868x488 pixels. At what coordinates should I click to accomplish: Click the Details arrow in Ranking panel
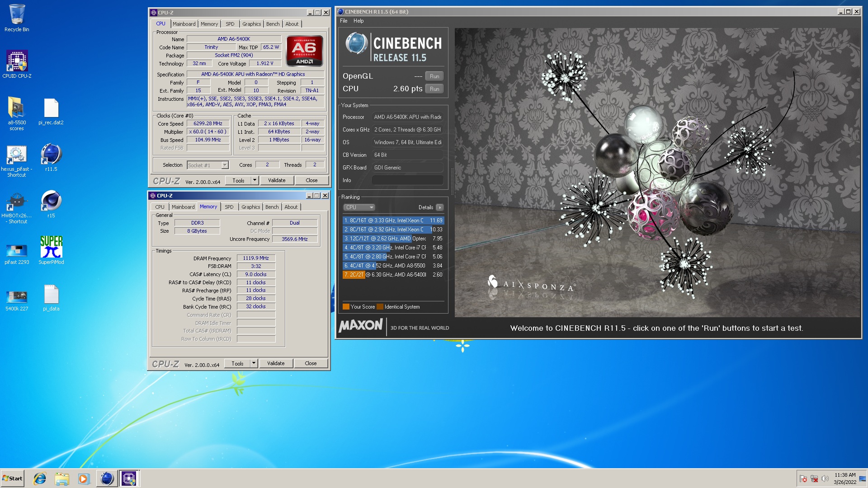tap(439, 207)
